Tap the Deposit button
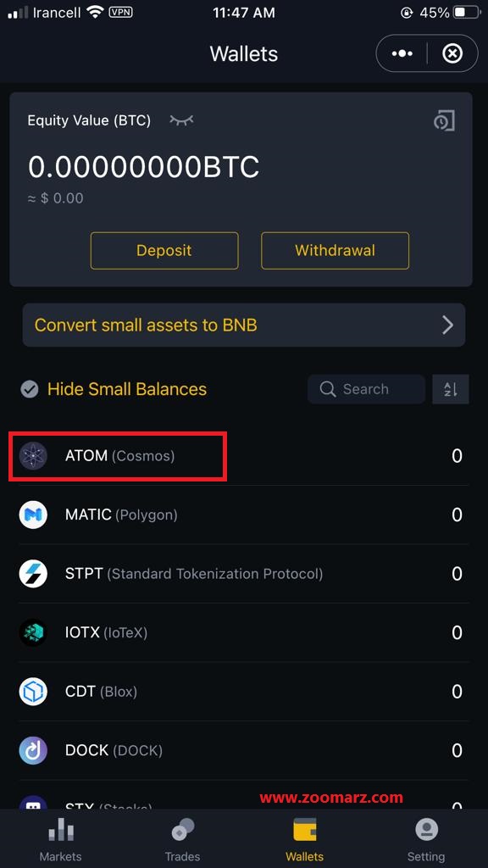 (x=164, y=251)
